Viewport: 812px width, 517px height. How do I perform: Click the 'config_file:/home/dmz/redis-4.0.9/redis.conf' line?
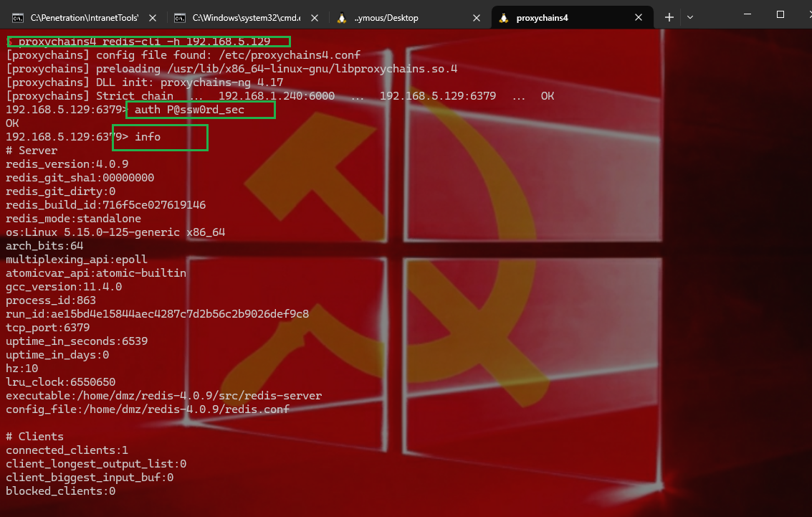coord(148,409)
